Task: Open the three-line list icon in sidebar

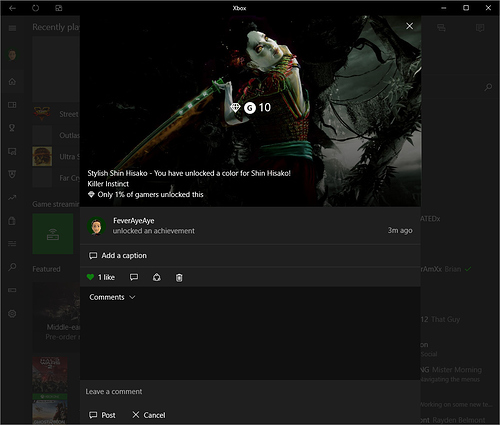Action: point(12,244)
